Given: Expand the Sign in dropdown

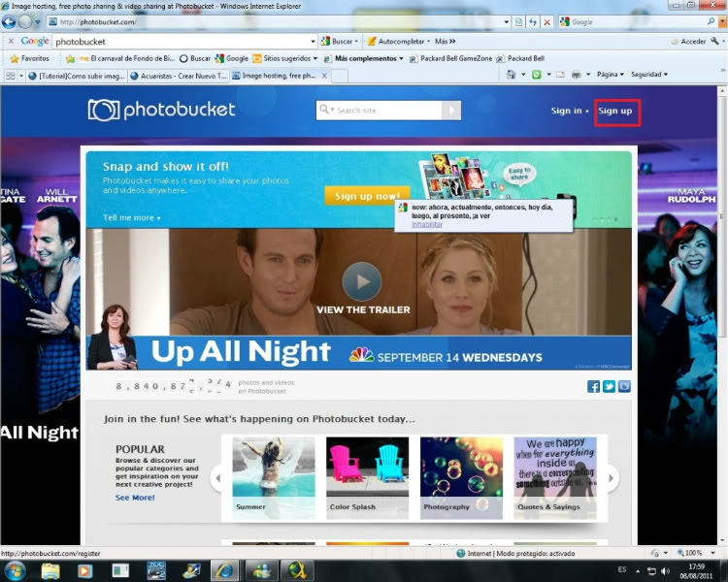Looking at the screenshot, I should point(587,111).
